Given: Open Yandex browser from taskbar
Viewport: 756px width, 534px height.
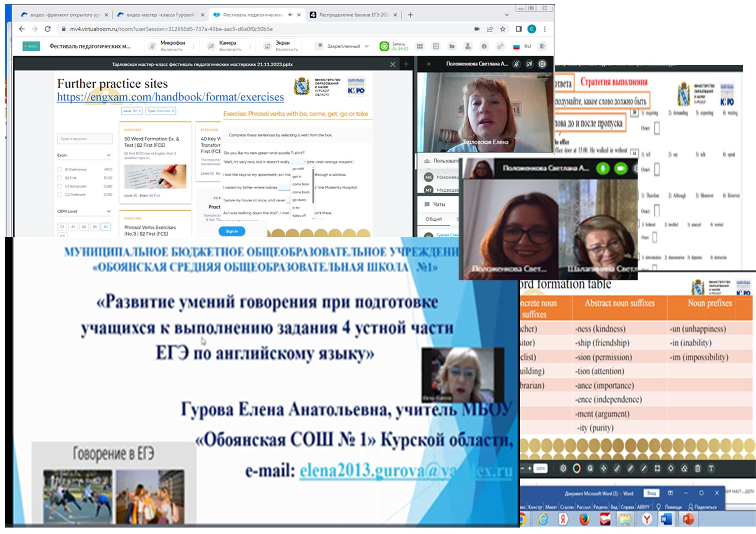Looking at the screenshot, I should click(x=647, y=519).
